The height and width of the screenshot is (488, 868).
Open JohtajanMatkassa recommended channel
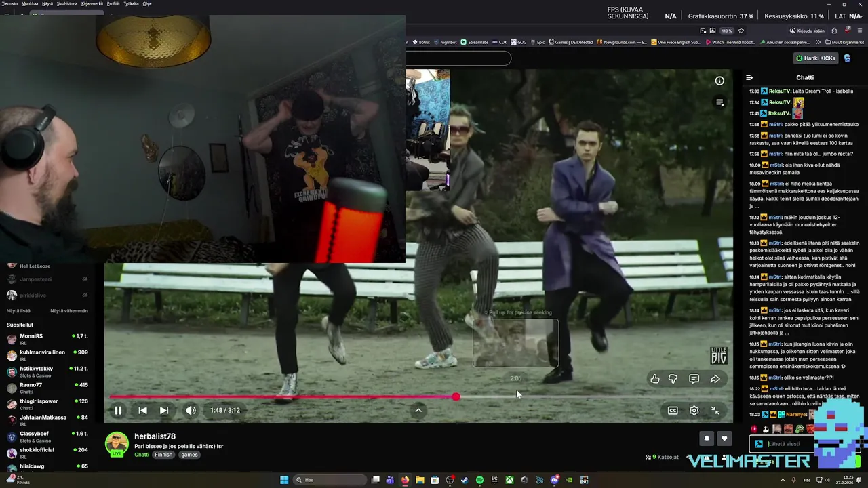(x=47, y=420)
